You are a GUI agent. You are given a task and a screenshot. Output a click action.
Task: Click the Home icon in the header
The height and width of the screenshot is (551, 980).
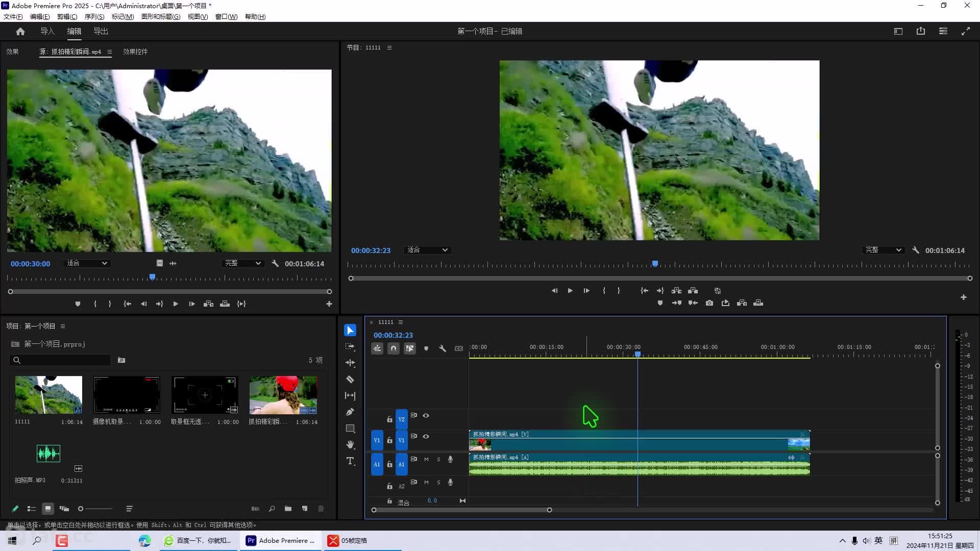tap(20, 32)
